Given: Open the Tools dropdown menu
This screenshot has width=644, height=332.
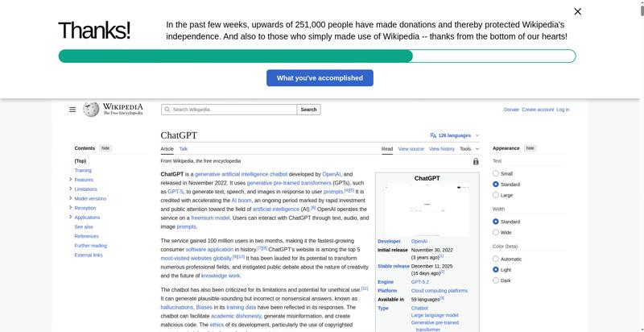Looking at the screenshot, I should 469,149.
